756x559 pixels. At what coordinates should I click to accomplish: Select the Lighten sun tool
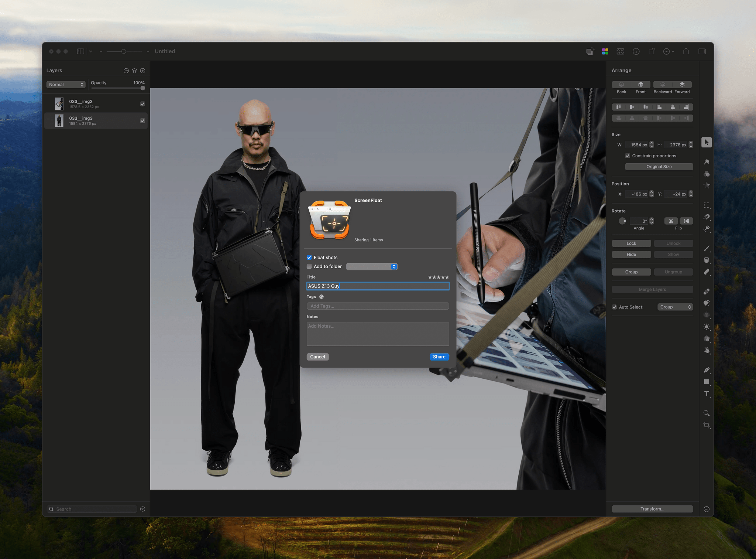click(x=706, y=327)
